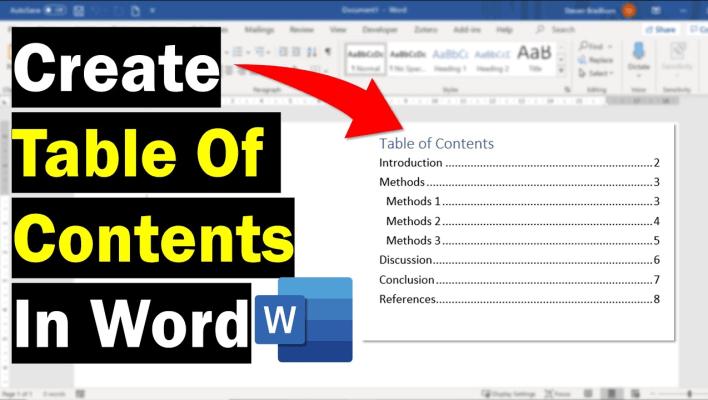Viewport: 708px width, 400px height.
Task: Click the Methods 1 TOC entry
Action: coord(523,201)
